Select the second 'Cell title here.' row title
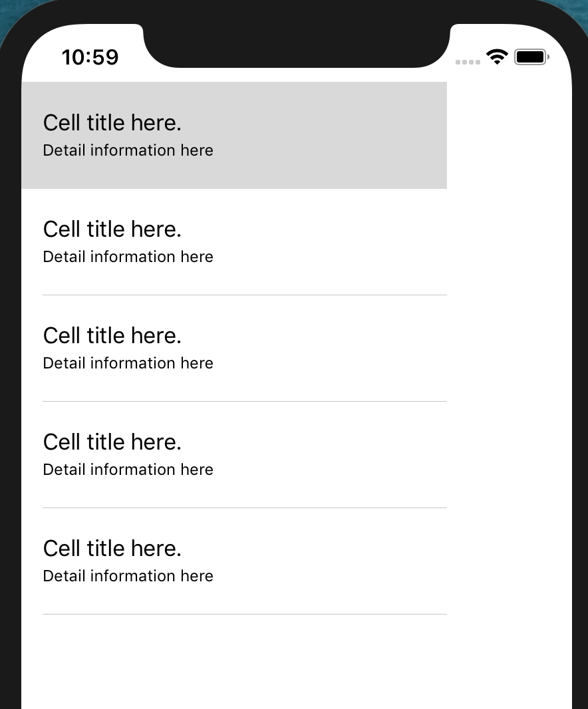Viewport: 588px width, 709px height. (x=112, y=229)
